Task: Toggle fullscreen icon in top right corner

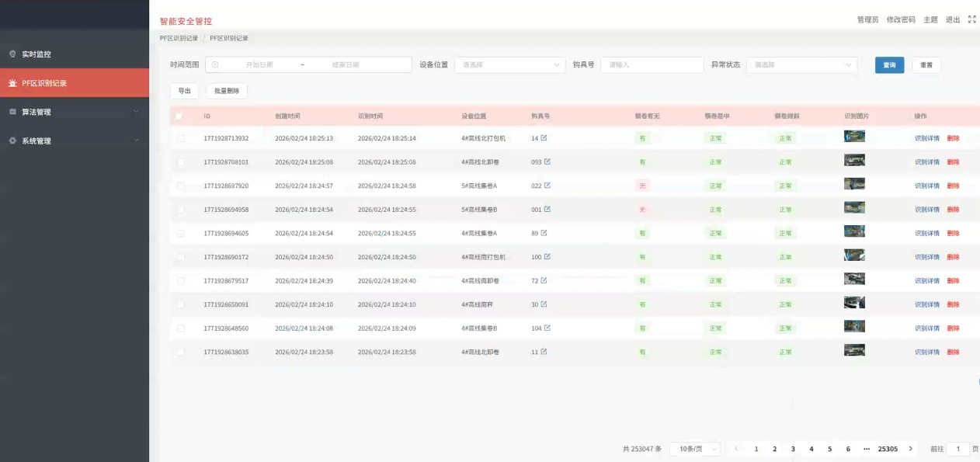Action: (971, 19)
